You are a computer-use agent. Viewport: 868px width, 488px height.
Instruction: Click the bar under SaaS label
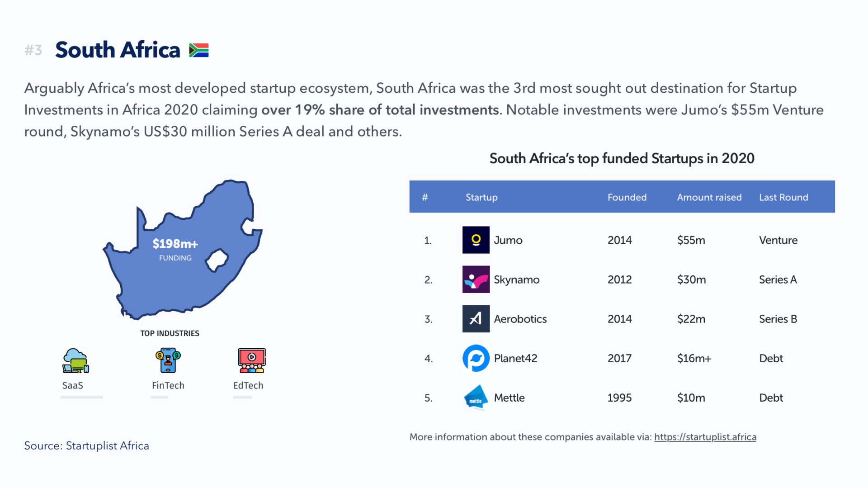tap(82, 397)
